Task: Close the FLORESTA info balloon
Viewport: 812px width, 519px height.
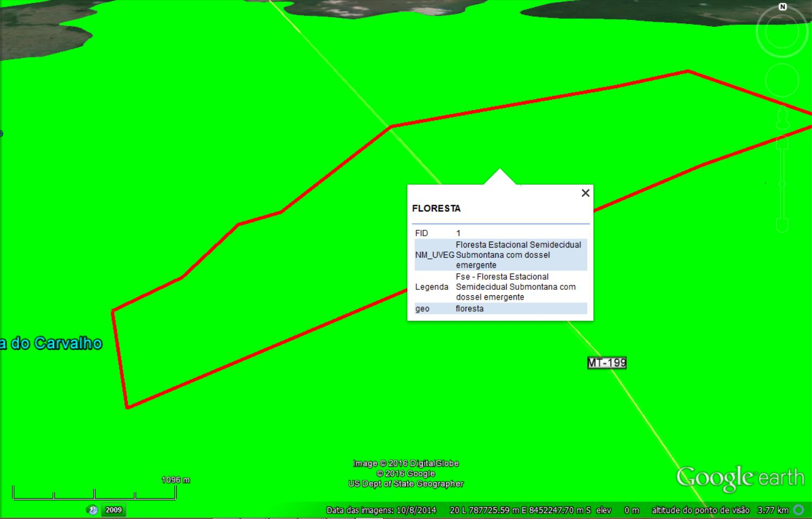Action: point(585,193)
